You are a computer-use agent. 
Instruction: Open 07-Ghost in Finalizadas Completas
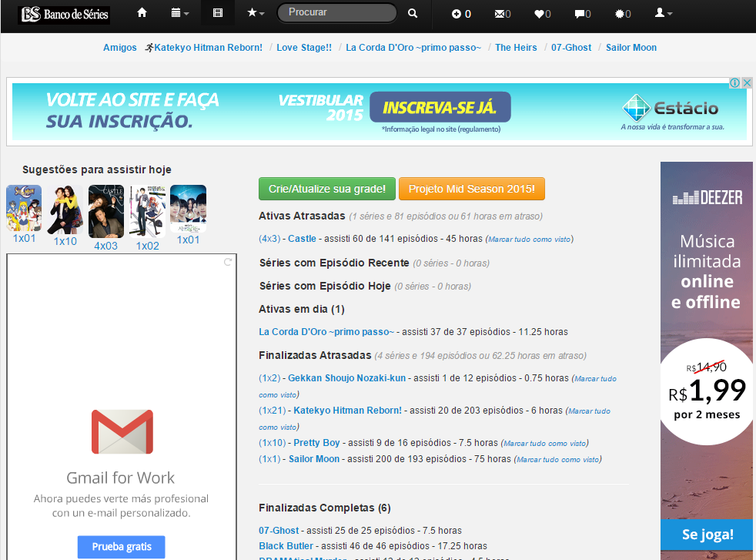click(279, 531)
